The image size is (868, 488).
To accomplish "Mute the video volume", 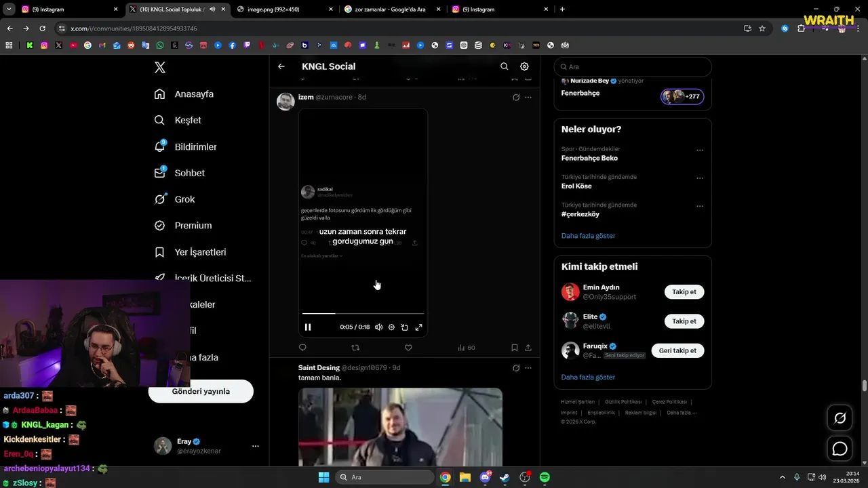I will tap(378, 327).
